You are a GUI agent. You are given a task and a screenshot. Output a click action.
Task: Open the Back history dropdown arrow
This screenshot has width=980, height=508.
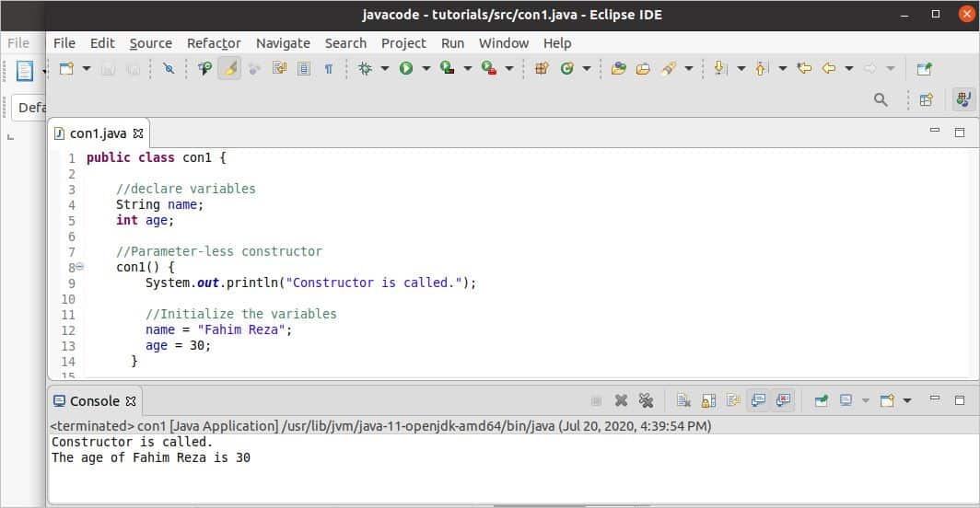click(849, 69)
